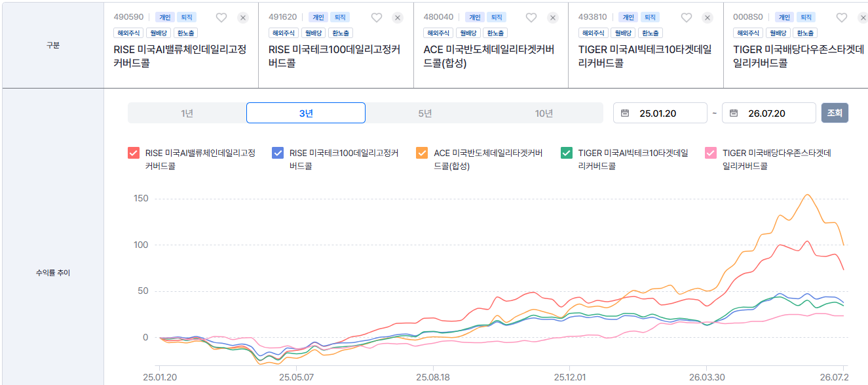The width and height of the screenshot is (868, 385).
Task: Click the 구분 row header
Action: (x=53, y=45)
